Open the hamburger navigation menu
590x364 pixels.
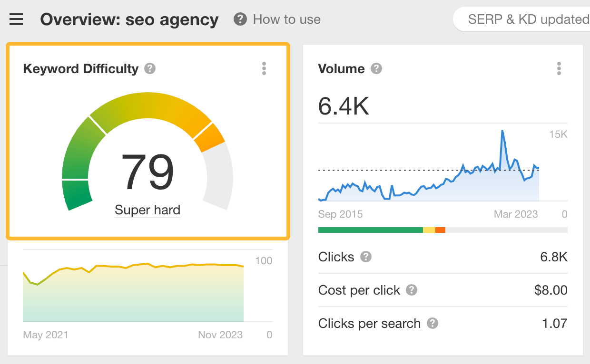tap(16, 19)
